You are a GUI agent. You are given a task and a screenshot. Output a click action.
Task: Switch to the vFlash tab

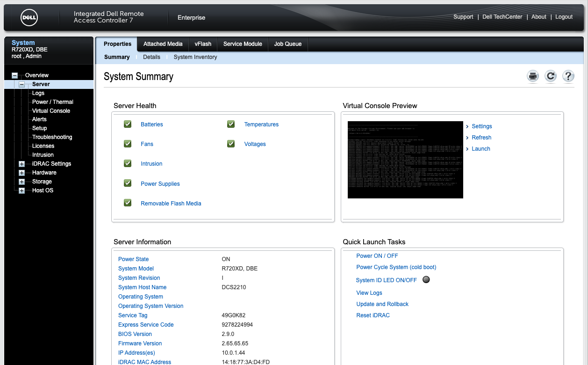202,44
